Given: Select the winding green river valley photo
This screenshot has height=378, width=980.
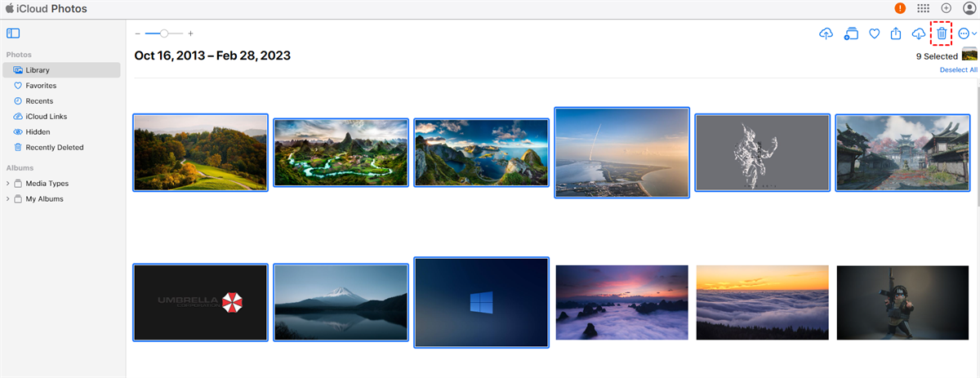Looking at the screenshot, I should (341, 153).
